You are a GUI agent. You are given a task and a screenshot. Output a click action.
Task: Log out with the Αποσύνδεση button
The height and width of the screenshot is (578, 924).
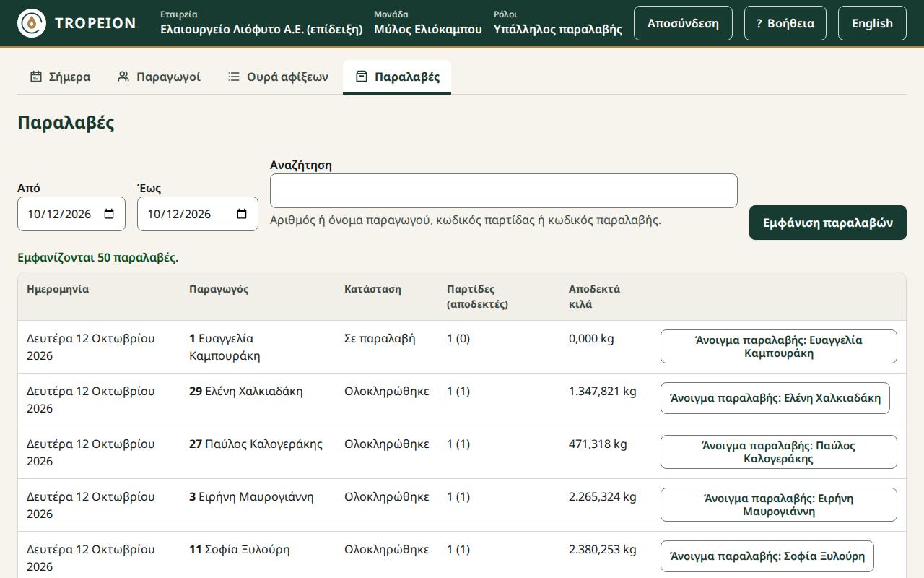pyautogui.click(x=683, y=23)
